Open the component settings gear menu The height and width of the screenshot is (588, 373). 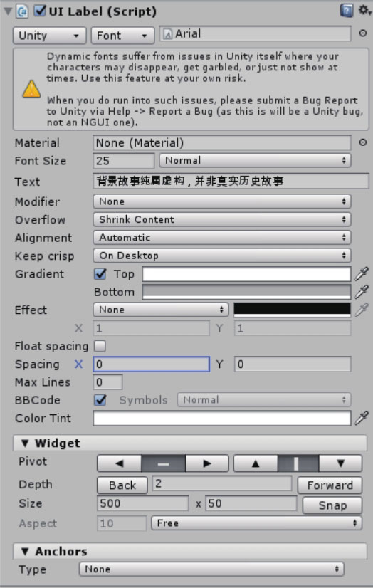(x=364, y=10)
